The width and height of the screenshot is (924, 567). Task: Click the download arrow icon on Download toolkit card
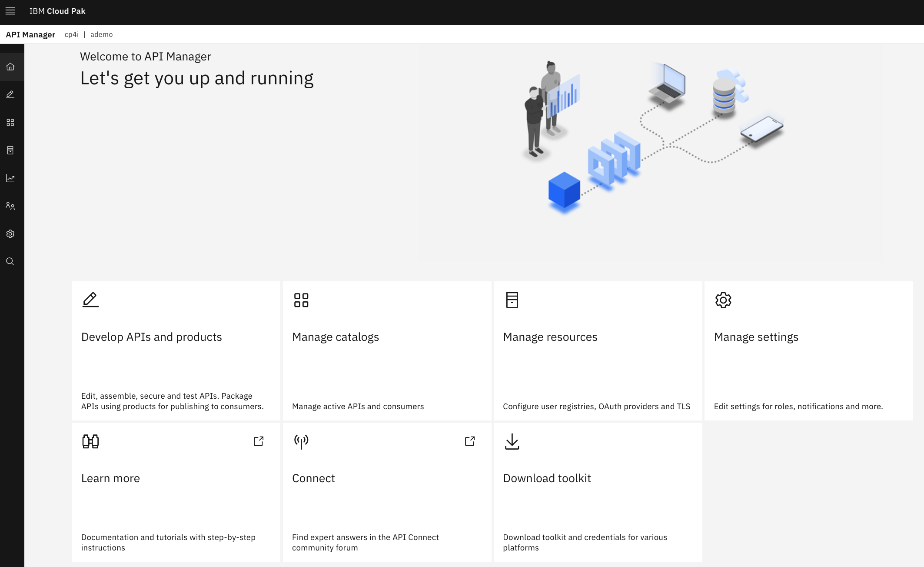tap(512, 441)
